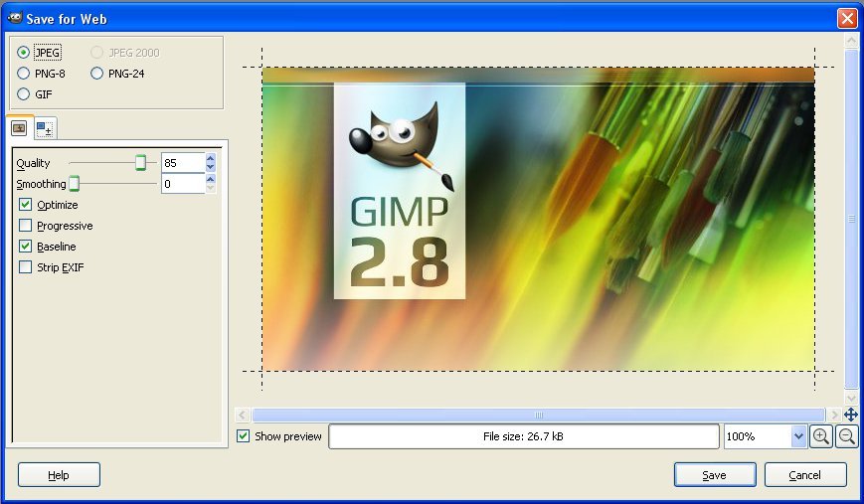Click the horizontal preview scrollbar thumb

tap(538, 415)
